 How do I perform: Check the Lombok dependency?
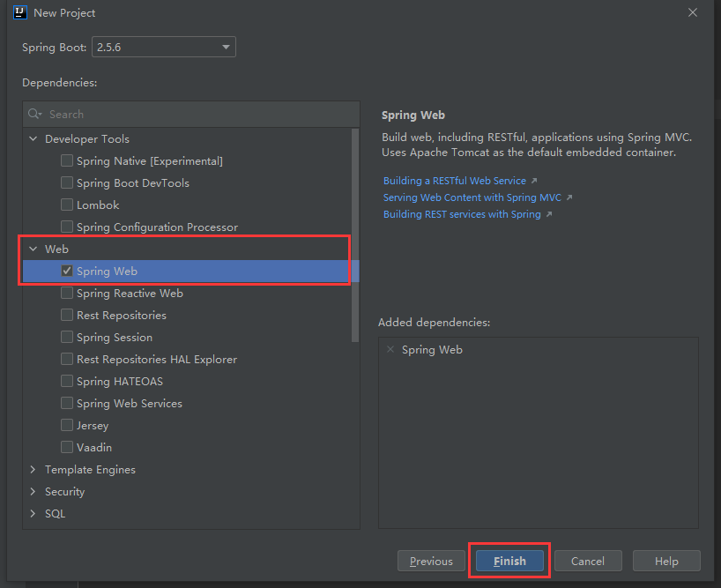coord(67,205)
